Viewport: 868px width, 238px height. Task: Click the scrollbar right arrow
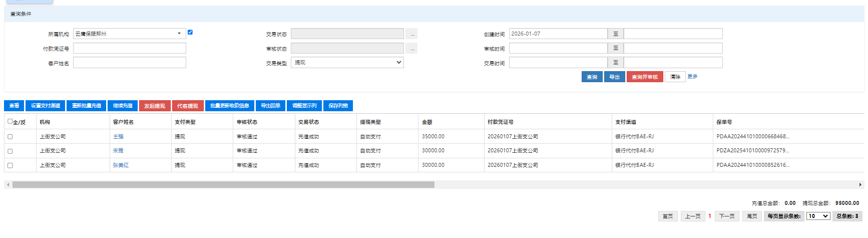860,184
